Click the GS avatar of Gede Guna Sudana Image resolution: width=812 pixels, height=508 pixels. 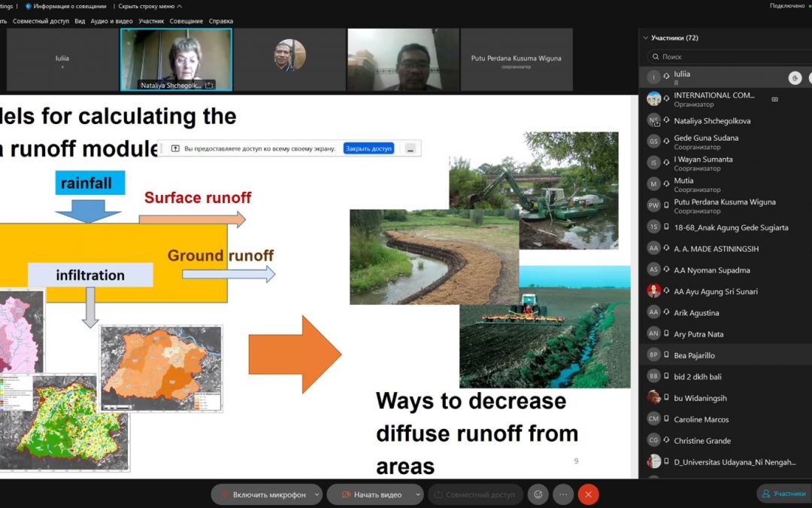(x=653, y=141)
